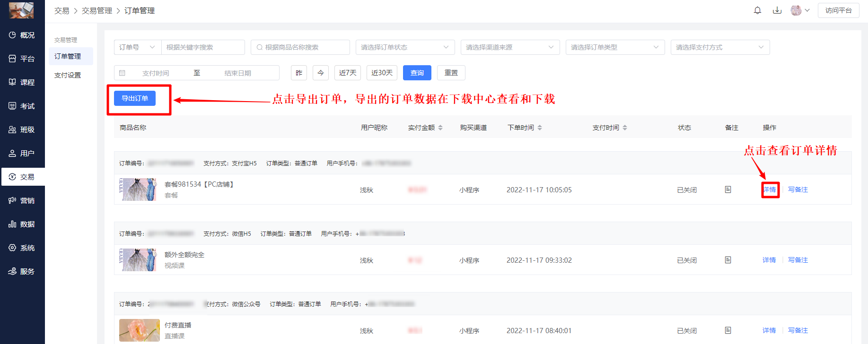Viewport: 868px width, 344px height.
Task: Open 详情 for the 10:05:05 order
Action: 770,189
